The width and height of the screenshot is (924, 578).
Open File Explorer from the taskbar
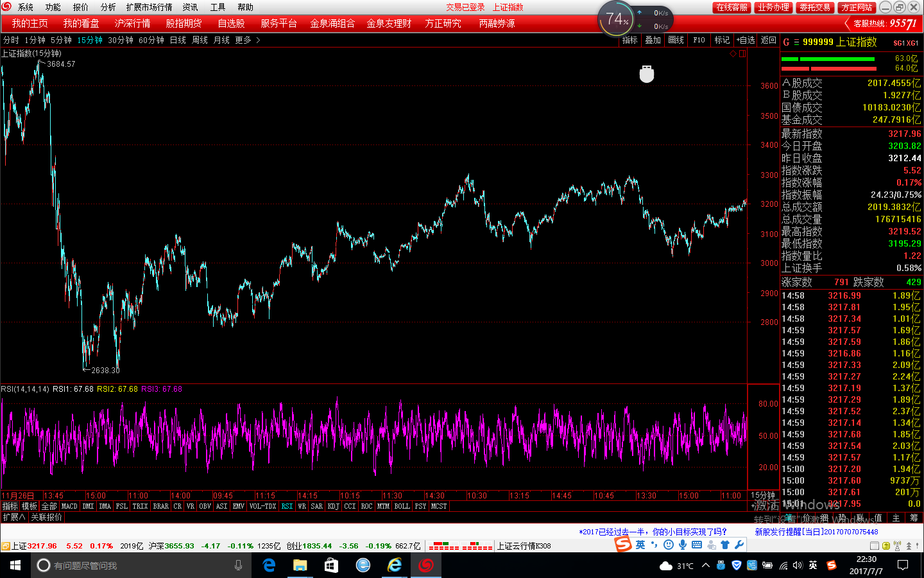(x=300, y=565)
